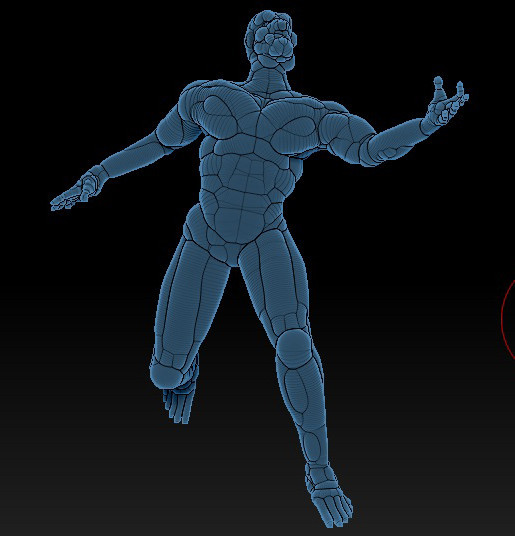Click the red brush cursor circle
Image resolution: width=515 pixels, height=536 pixels.
508,320
